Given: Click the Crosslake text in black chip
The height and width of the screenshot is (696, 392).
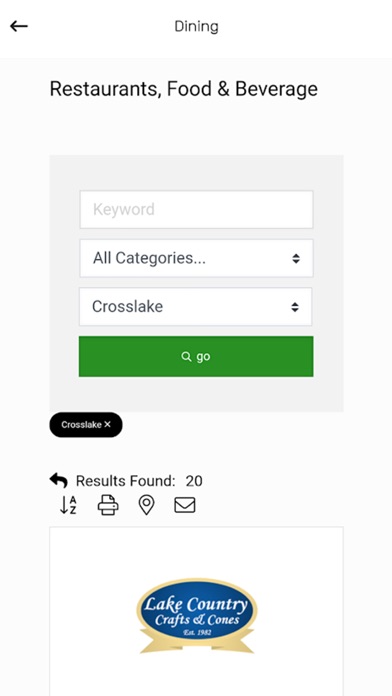Looking at the screenshot, I should [x=81, y=425].
